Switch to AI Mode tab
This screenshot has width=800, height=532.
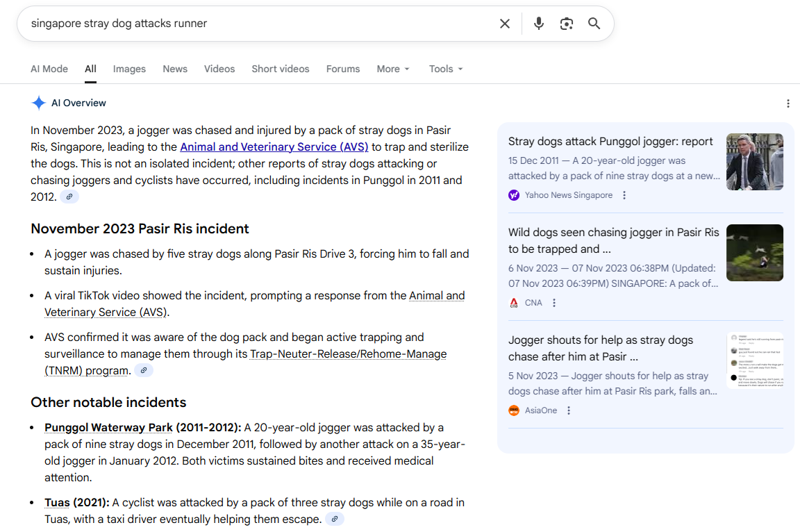point(49,69)
